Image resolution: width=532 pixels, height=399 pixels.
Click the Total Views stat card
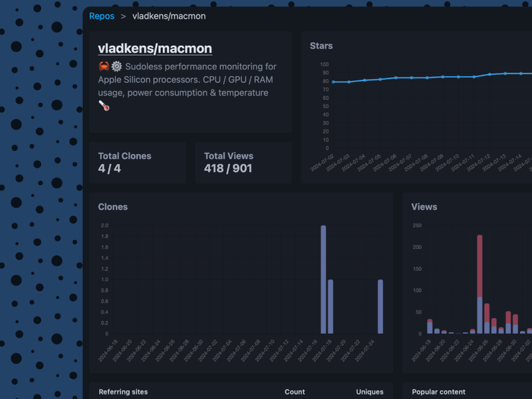(x=243, y=162)
